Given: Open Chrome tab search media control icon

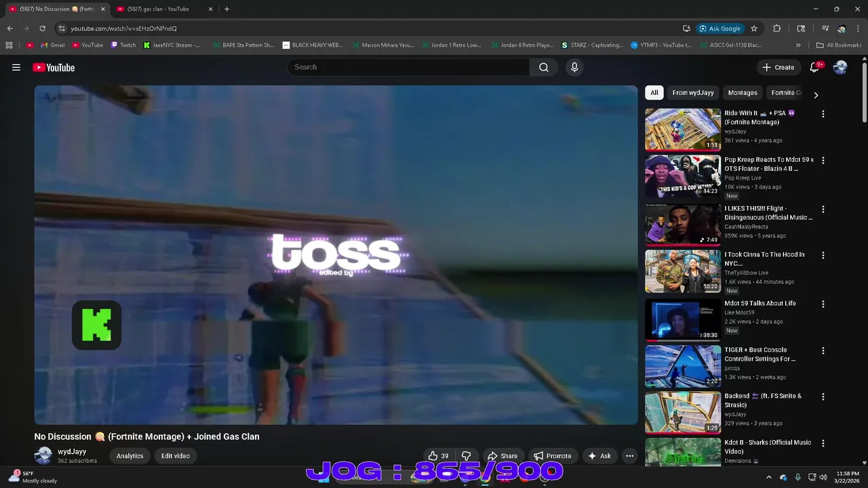Looking at the screenshot, I should [x=825, y=28].
